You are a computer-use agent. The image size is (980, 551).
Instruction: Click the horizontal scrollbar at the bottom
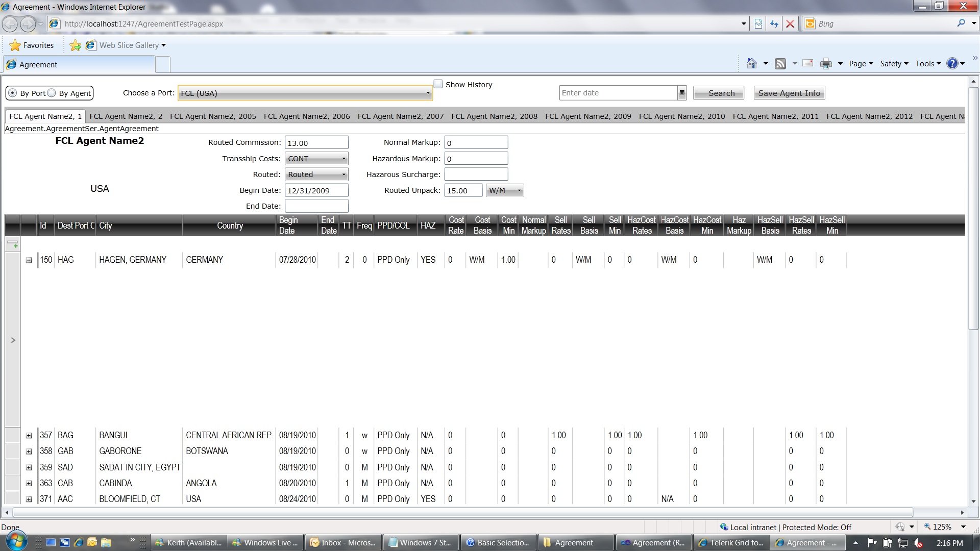462,512
